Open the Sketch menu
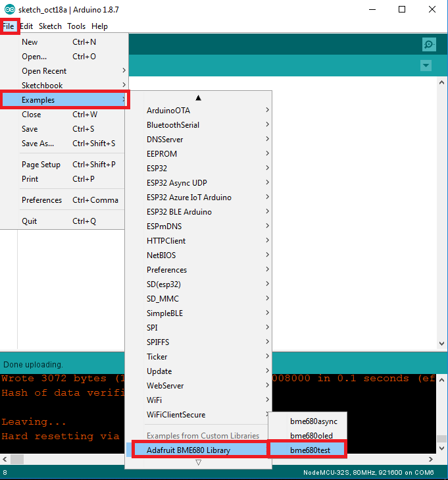Viewport: 448px width, 480px height. (50, 26)
